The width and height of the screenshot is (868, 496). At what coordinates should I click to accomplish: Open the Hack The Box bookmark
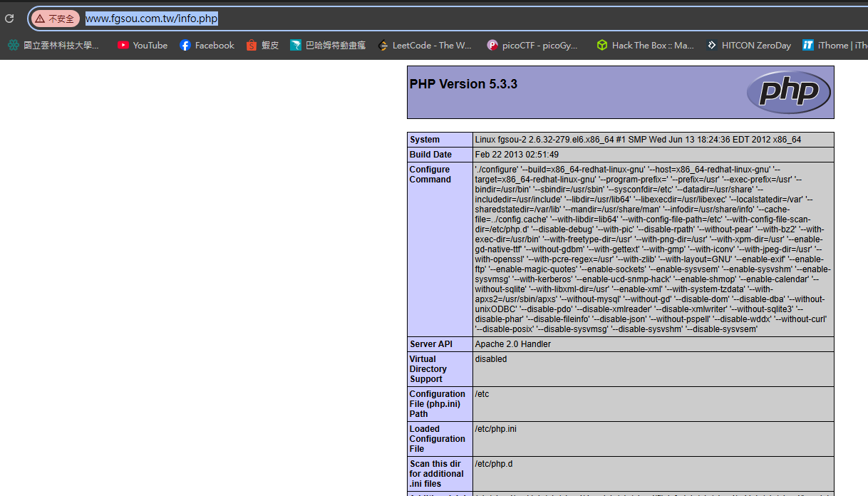645,45
